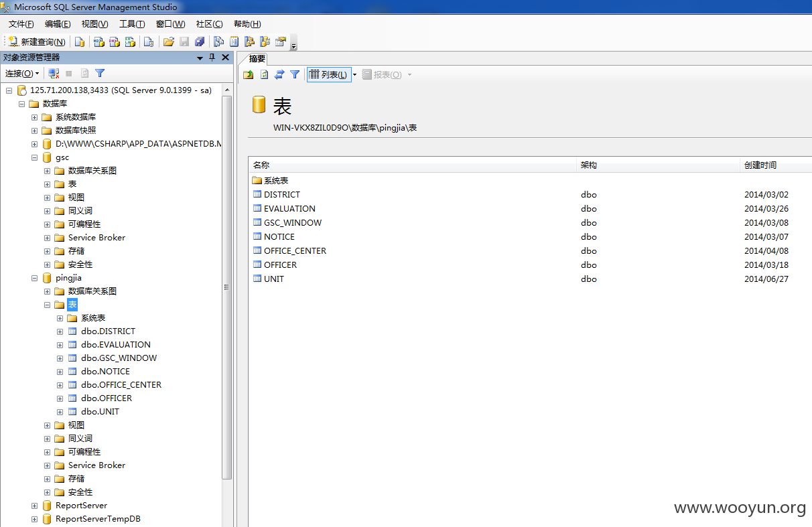
Task: Expand the 数据库快照 folder node
Action: coord(34,131)
